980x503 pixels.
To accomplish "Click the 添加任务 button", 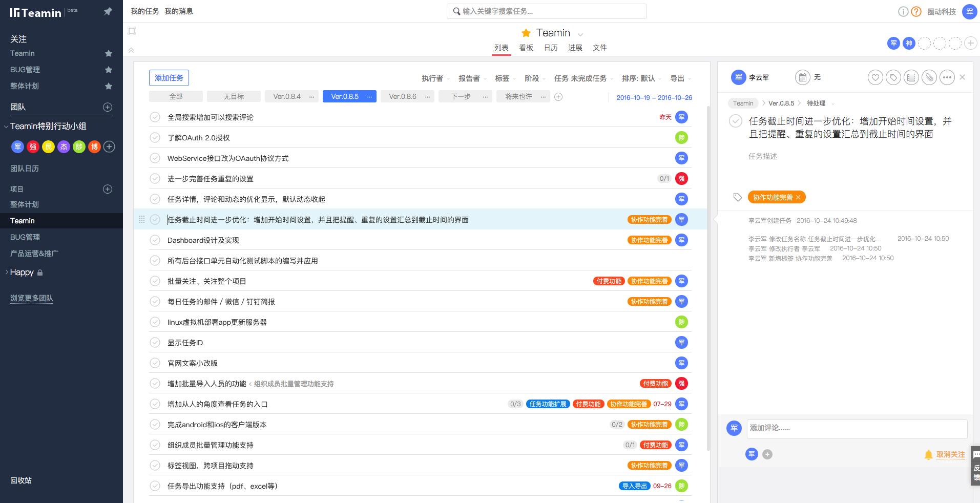I will (x=169, y=78).
